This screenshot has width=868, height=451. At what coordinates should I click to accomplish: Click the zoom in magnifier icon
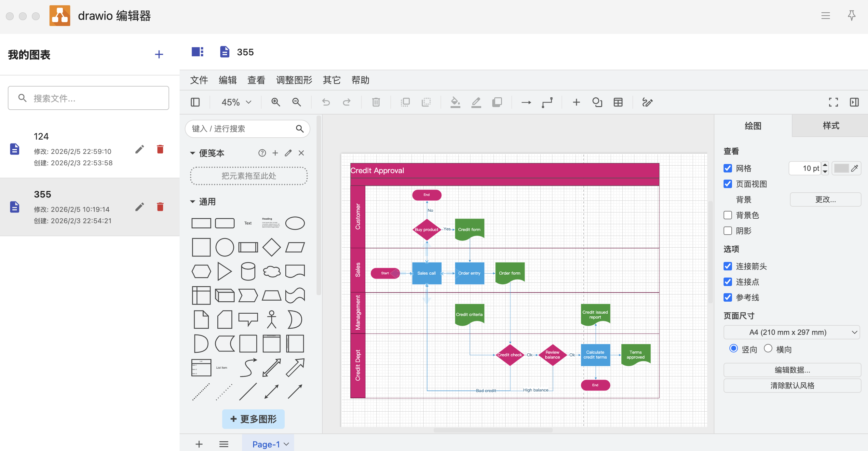pos(276,102)
